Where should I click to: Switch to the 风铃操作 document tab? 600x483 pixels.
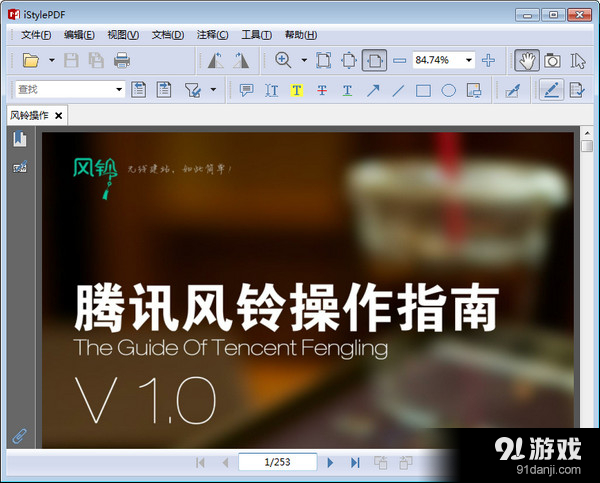click(30, 115)
